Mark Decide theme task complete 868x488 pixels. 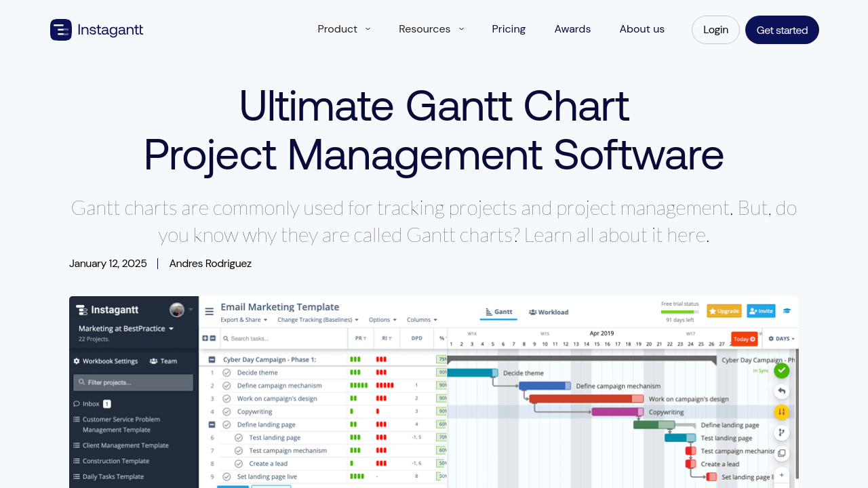pyautogui.click(x=226, y=373)
